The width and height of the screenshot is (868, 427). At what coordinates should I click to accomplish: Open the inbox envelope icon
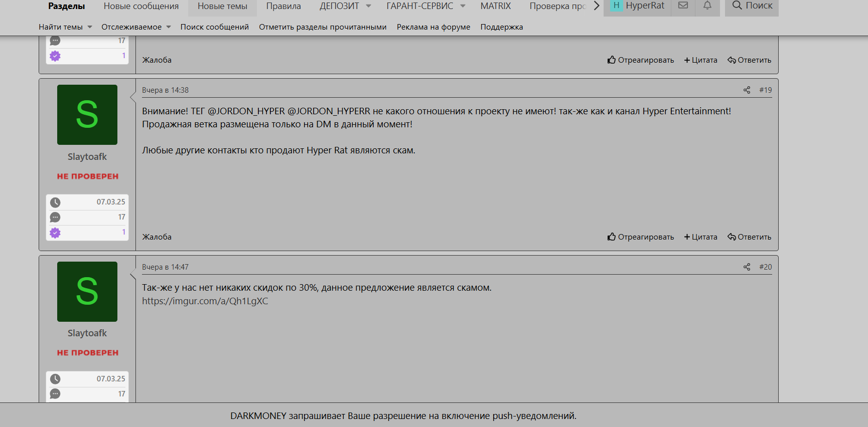tap(683, 6)
